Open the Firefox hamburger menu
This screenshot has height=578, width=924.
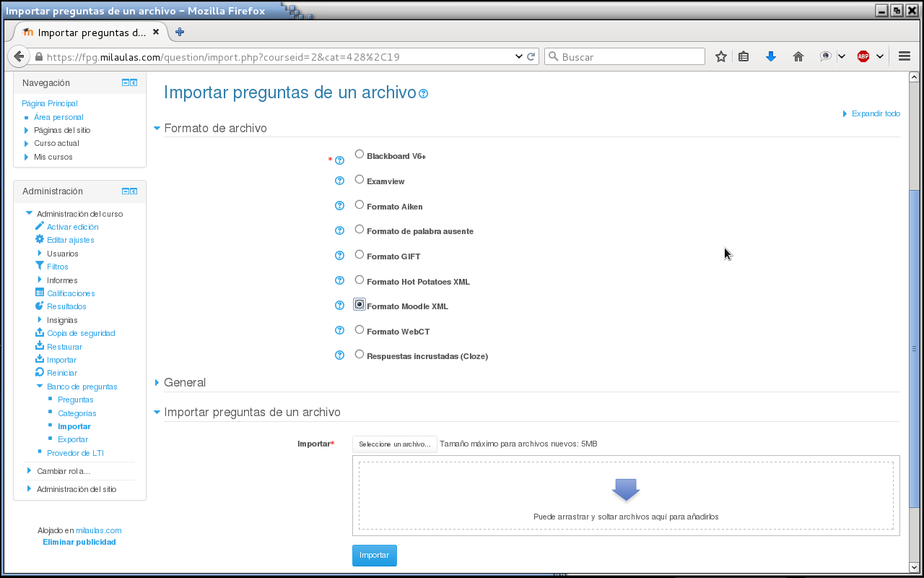coord(905,56)
